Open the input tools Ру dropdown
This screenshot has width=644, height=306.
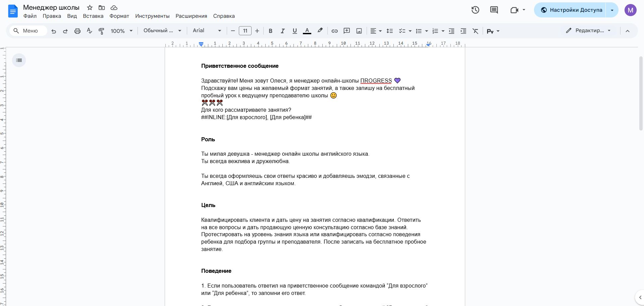tap(493, 31)
